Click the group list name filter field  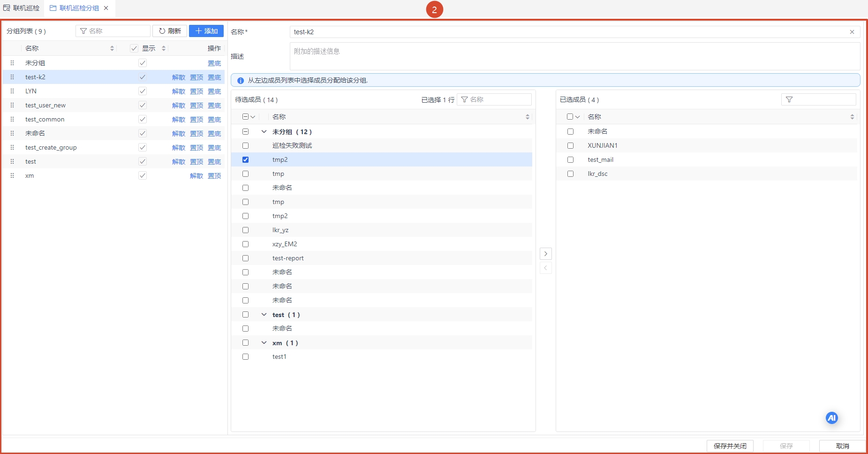pos(113,31)
